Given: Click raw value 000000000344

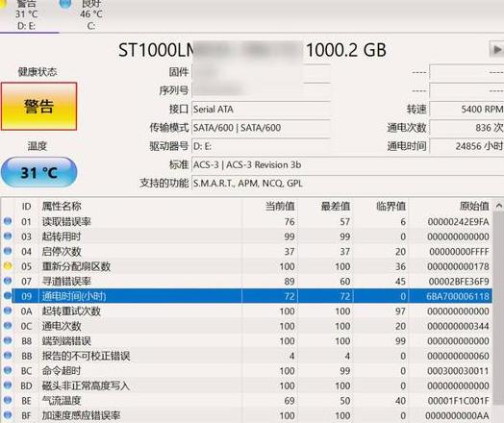Looking at the screenshot, I should [x=459, y=326].
